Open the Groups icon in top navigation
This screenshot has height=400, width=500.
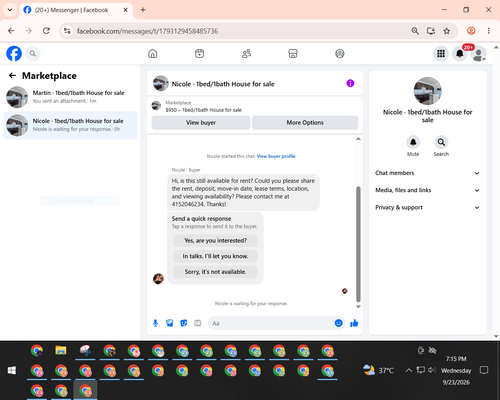pos(340,53)
